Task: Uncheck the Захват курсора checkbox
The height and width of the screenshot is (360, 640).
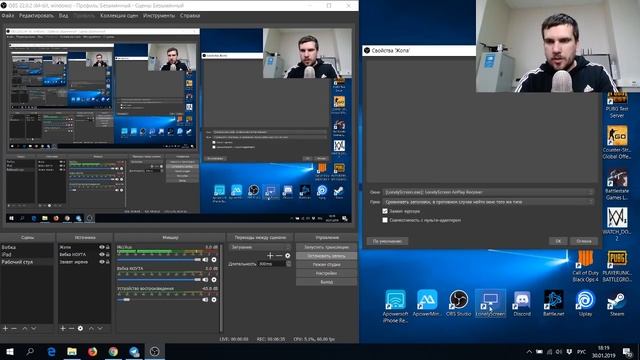Action: point(385,211)
